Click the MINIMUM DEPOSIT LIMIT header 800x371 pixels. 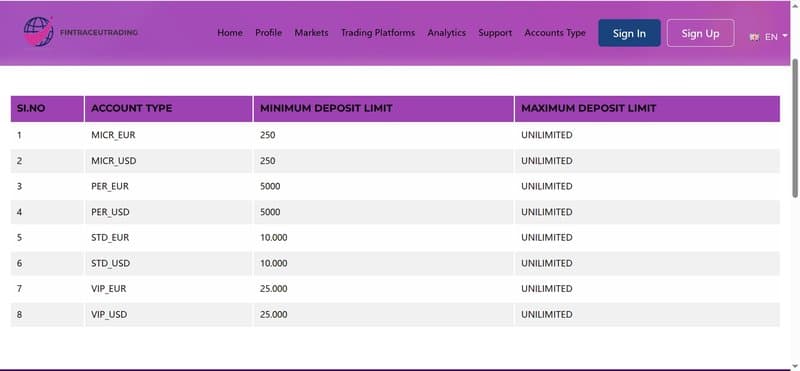point(384,108)
